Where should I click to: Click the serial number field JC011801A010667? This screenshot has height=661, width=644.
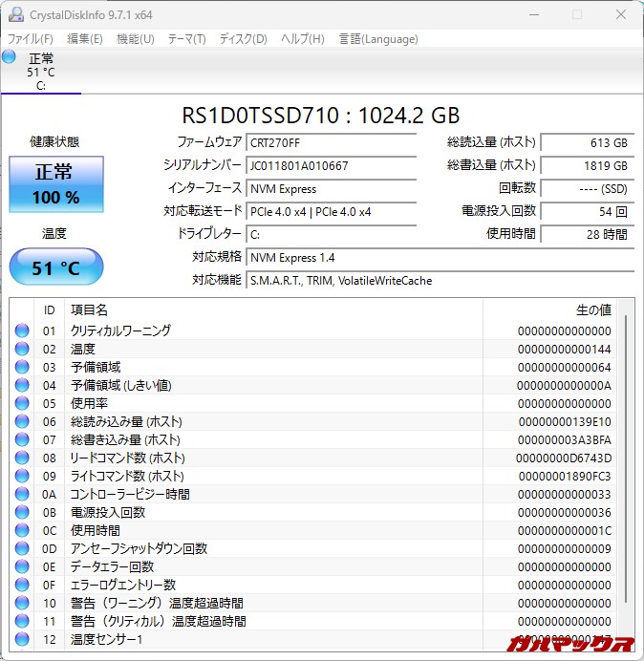click(342, 165)
